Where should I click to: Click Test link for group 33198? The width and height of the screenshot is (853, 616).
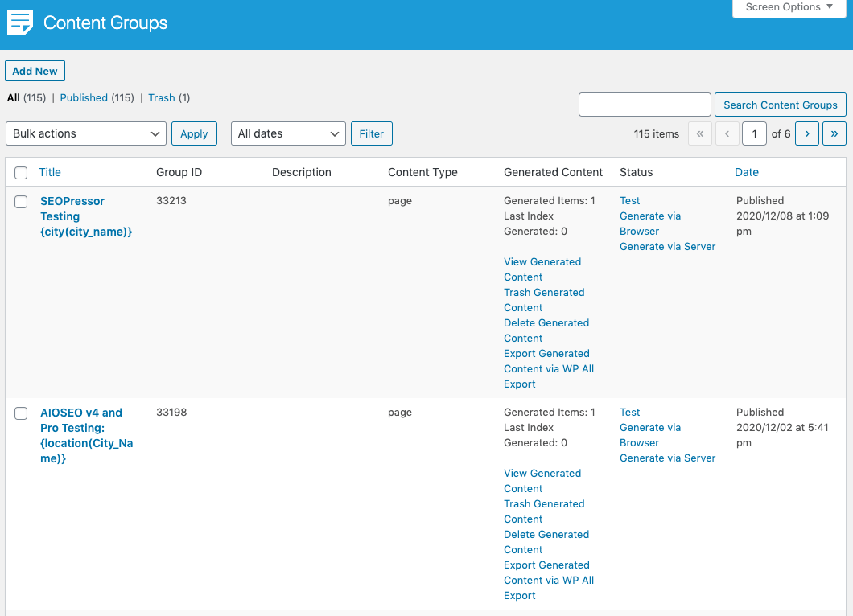(x=629, y=412)
